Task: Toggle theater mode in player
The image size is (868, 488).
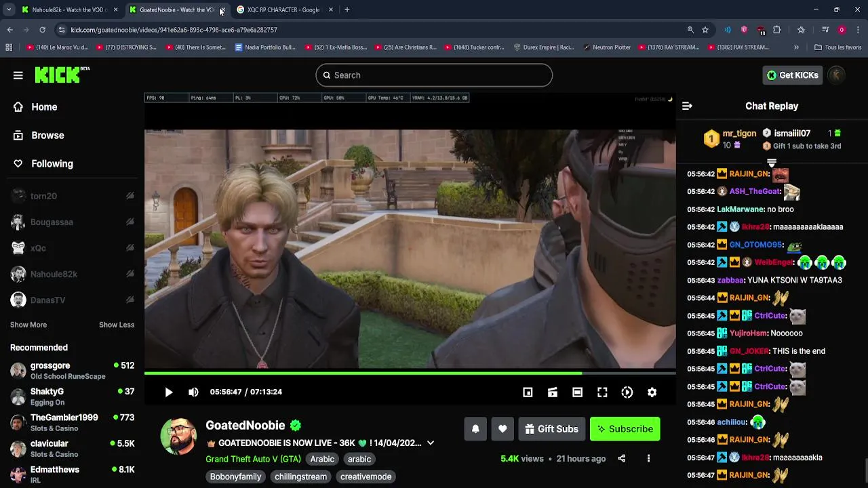Action: click(577, 392)
